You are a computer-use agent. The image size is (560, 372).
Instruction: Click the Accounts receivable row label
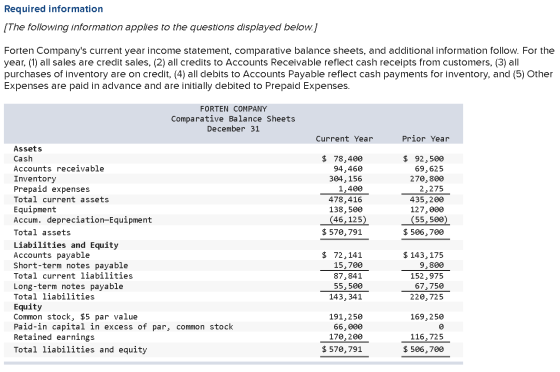(59, 169)
